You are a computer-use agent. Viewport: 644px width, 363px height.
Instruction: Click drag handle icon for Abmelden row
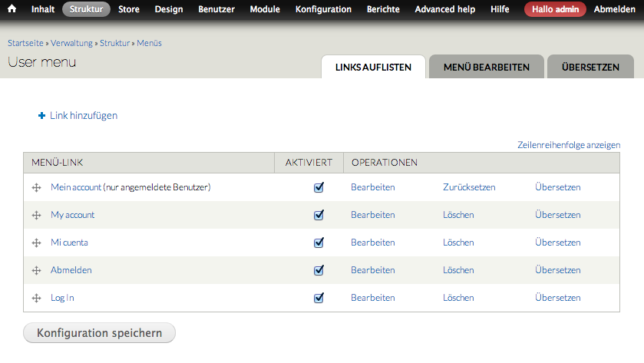[x=36, y=270]
